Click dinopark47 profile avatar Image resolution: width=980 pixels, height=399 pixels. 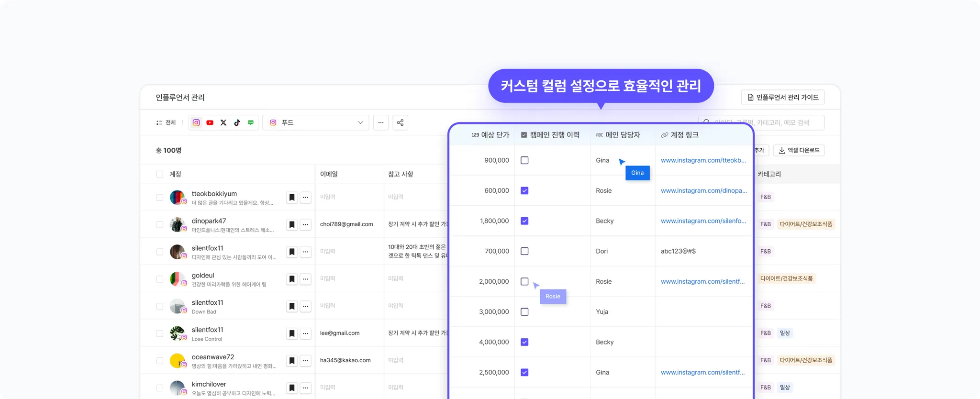point(178,224)
